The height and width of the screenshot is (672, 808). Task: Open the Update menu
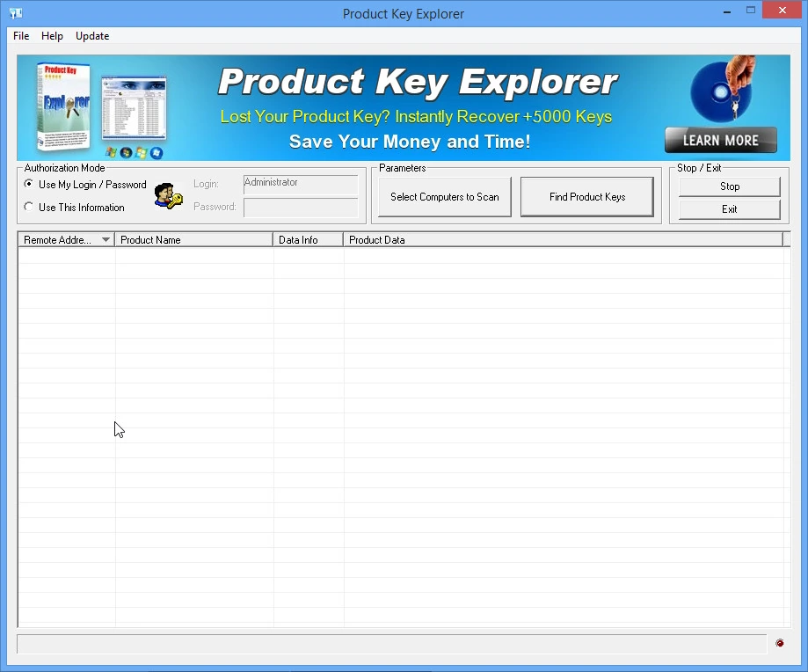click(x=92, y=36)
